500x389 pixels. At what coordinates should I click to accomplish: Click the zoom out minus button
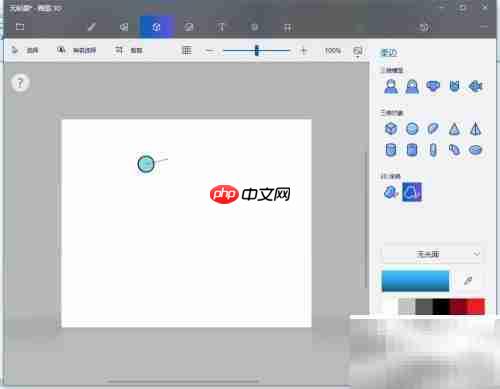coord(210,51)
